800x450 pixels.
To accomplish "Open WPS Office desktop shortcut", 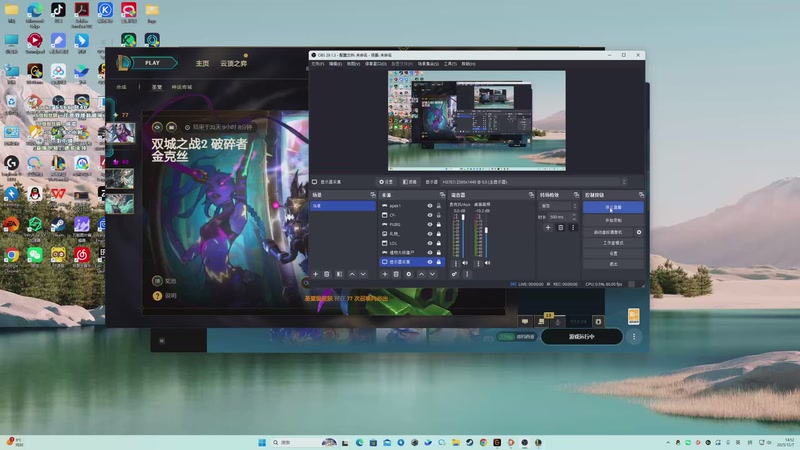I will (58, 194).
